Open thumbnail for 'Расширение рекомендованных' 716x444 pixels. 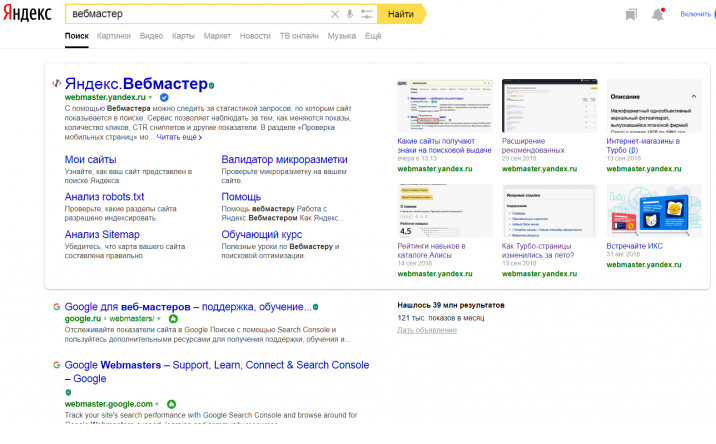(549, 106)
